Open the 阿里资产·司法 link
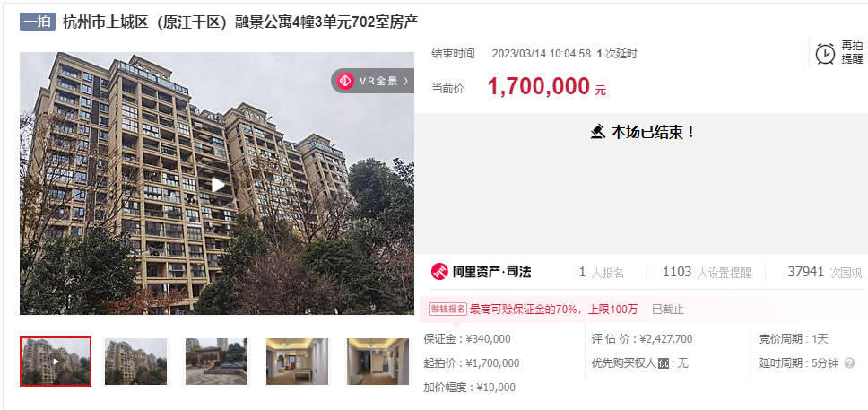 (481, 272)
